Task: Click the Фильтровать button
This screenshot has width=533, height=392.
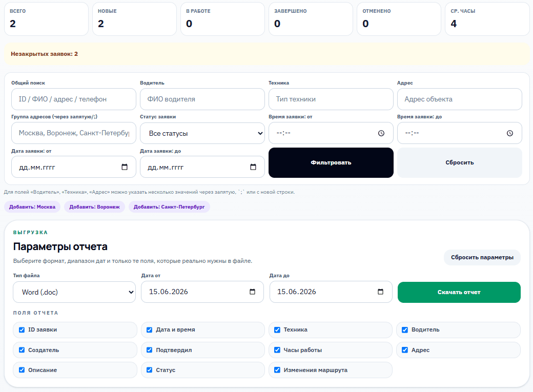Action: (x=331, y=162)
